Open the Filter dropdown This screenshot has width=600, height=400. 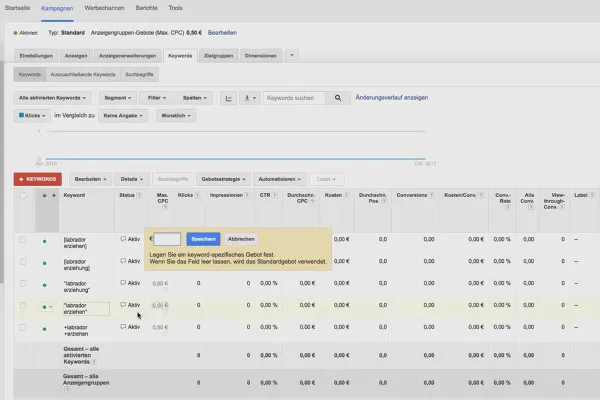click(x=157, y=98)
